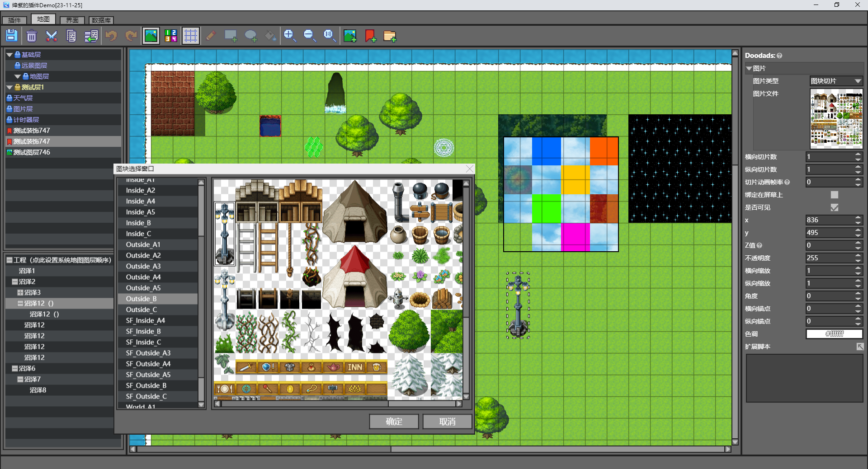The image size is (868, 469).
Task: Toggle the picture display mode icon
Action: click(x=151, y=36)
